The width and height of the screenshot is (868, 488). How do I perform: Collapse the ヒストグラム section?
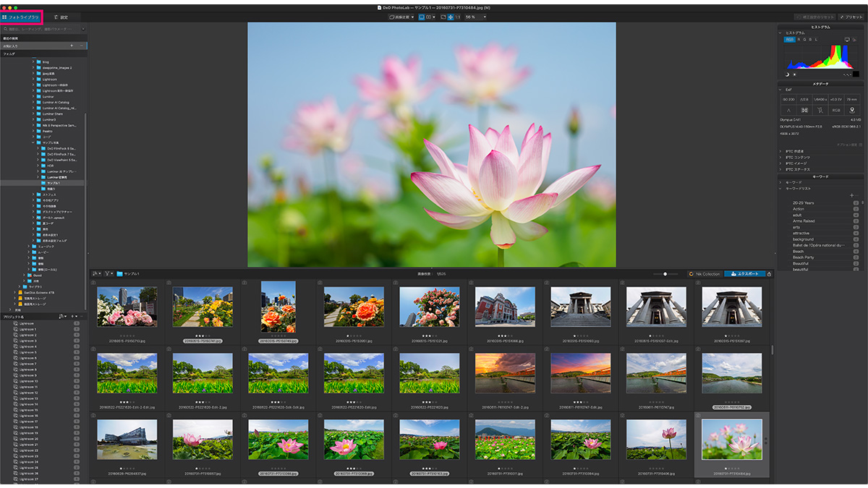pos(781,33)
